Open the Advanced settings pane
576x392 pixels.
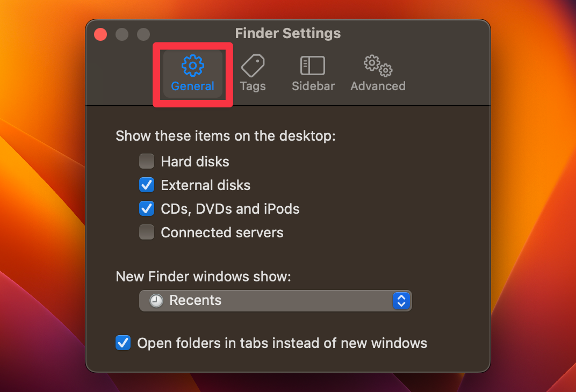[x=378, y=74]
